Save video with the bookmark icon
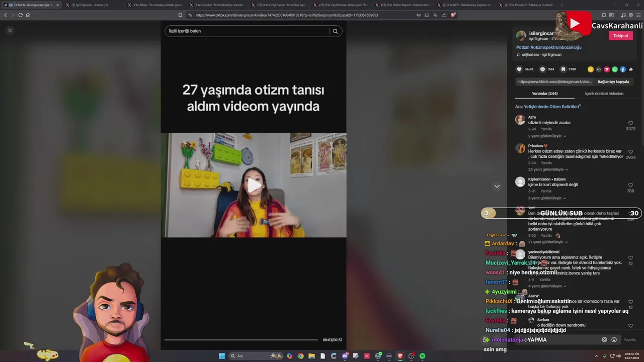 (x=563, y=69)
